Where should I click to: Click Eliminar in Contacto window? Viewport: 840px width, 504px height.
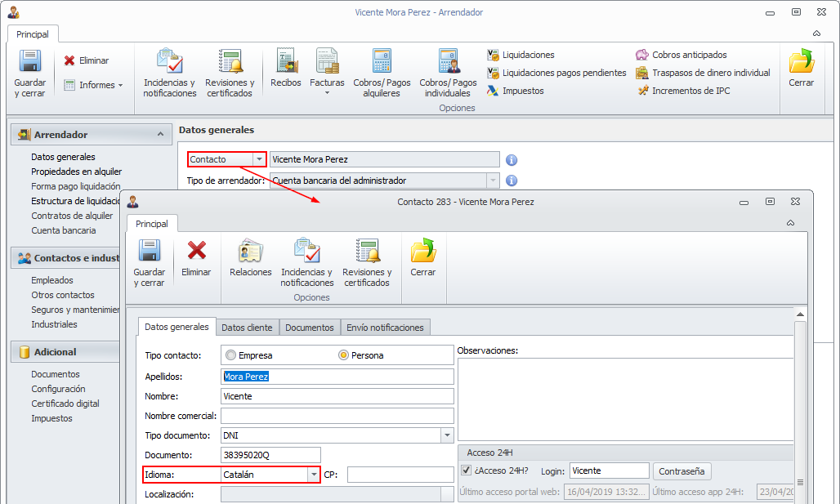click(196, 257)
